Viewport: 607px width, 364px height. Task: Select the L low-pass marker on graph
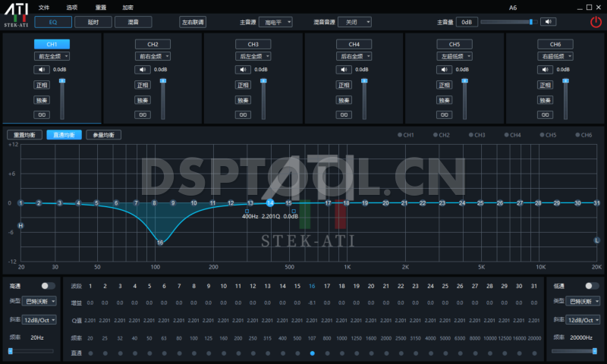tap(596, 240)
